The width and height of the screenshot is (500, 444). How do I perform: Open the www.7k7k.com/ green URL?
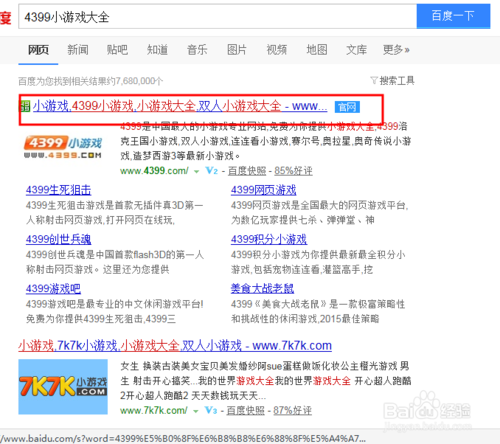tap(154, 410)
